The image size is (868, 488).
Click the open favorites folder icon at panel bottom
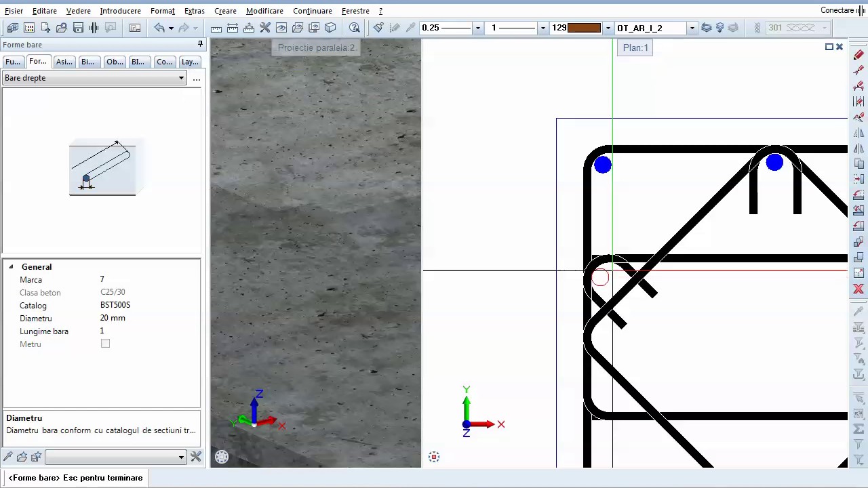click(22, 457)
